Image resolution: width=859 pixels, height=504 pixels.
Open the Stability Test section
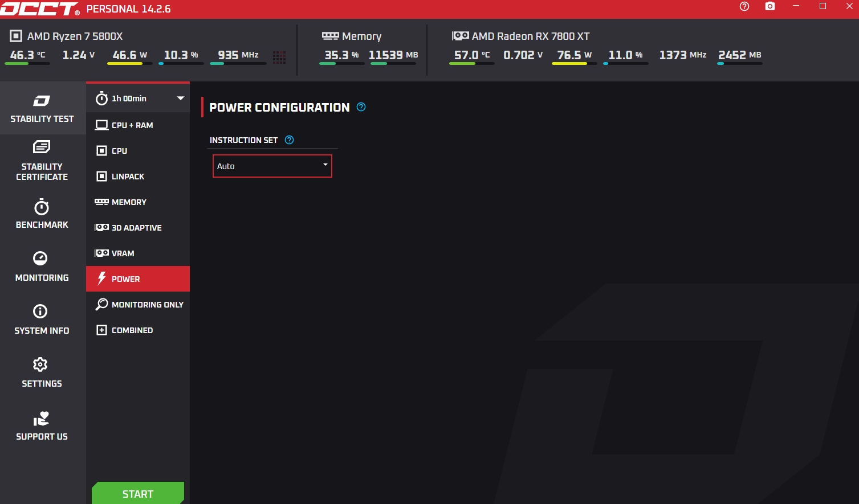point(43,108)
